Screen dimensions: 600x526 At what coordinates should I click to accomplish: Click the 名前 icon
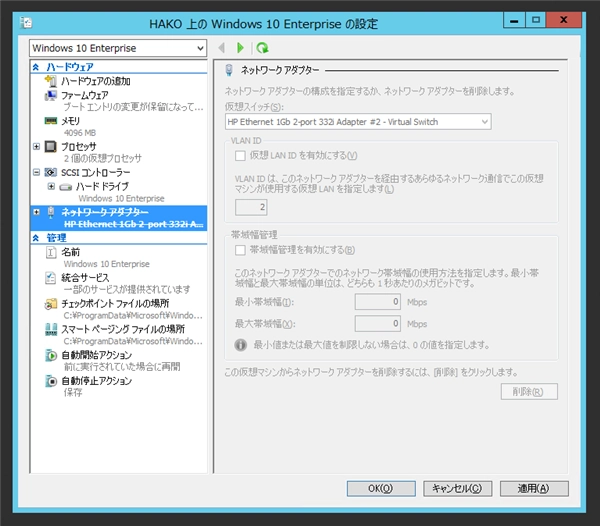51,252
